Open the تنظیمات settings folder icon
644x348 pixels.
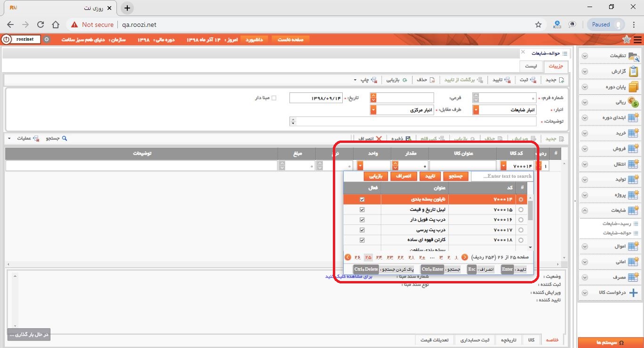(634, 56)
